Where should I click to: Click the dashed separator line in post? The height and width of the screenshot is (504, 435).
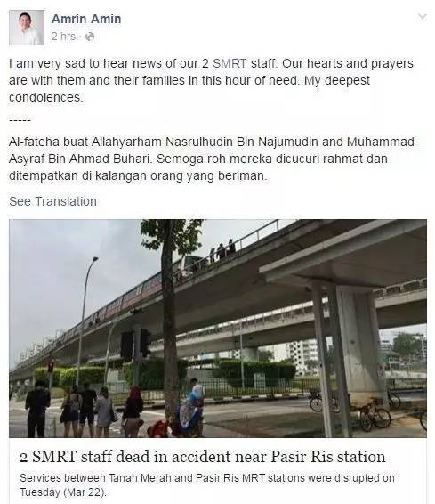coord(20,120)
